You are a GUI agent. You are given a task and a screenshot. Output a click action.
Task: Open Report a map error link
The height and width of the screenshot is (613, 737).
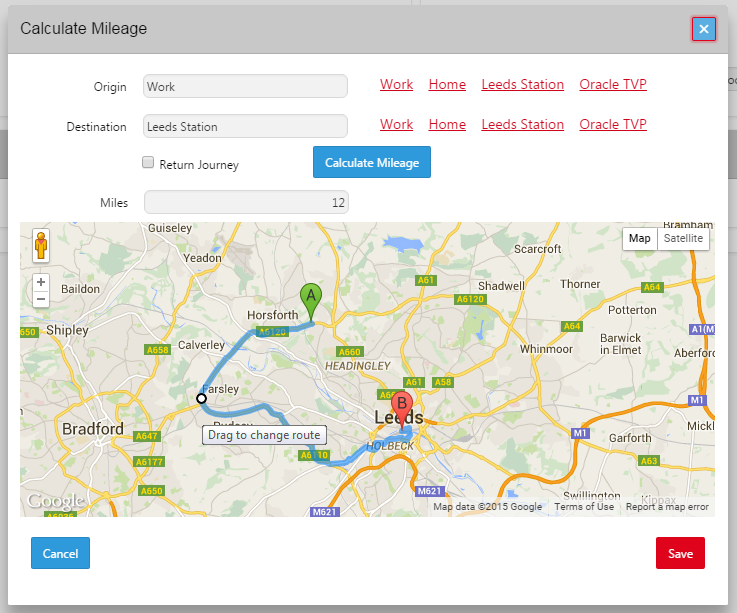pyautogui.click(x=667, y=507)
